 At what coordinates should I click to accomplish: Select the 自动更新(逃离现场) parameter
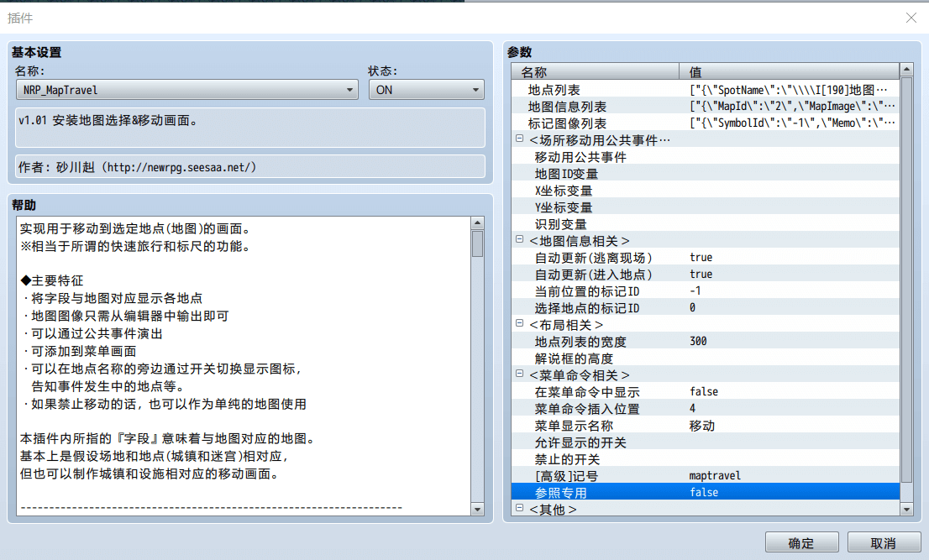[x=705, y=258]
